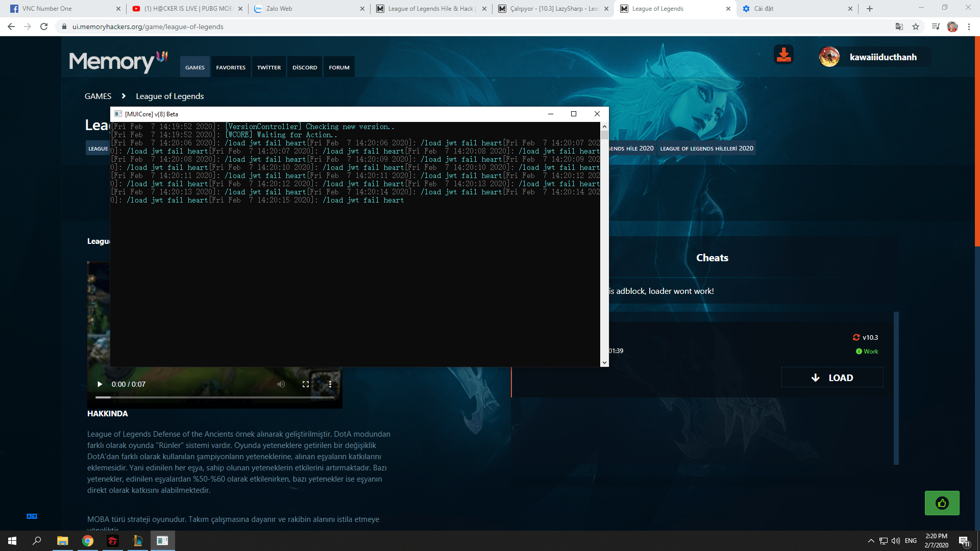
Task: Open the TWITTER nav link
Action: pos(269,67)
